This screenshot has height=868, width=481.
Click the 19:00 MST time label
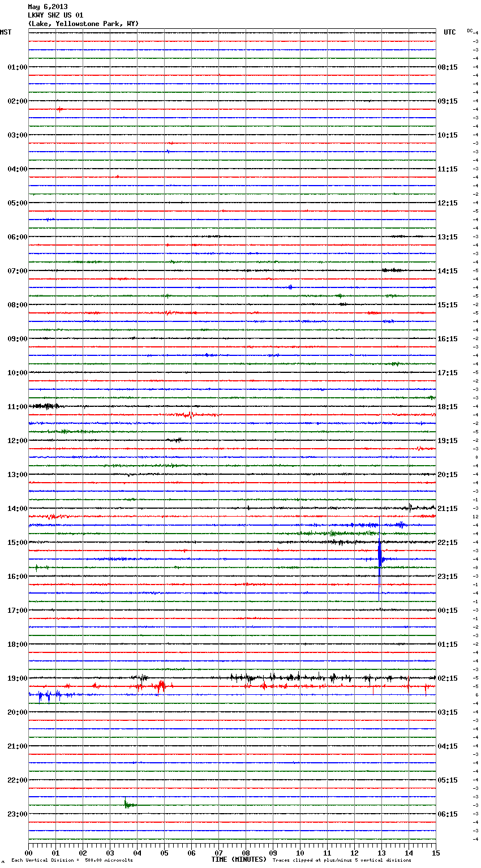point(17,678)
